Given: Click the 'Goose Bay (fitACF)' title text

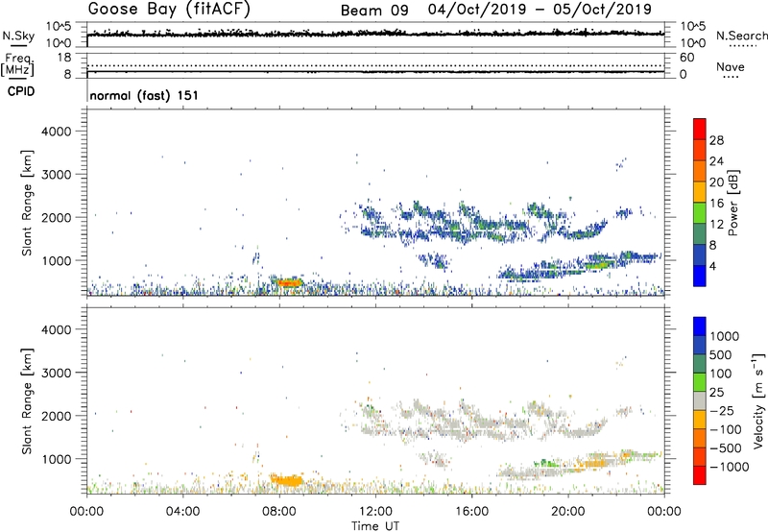Looking at the screenshot, I should click(x=169, y=9).
